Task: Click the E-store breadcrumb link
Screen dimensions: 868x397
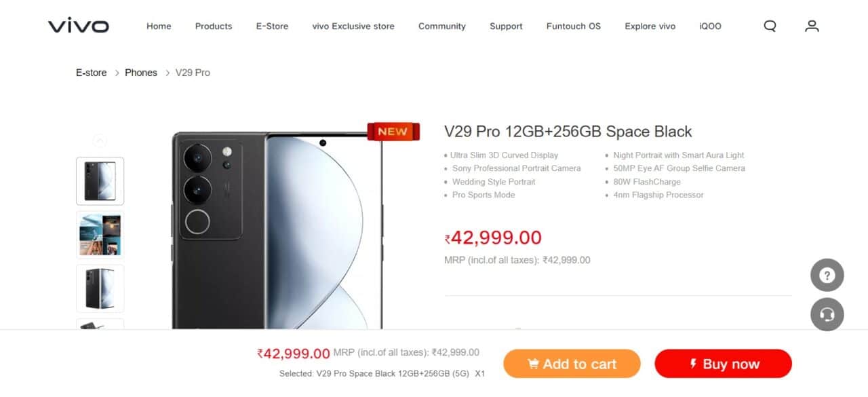Action: point(92,73)
